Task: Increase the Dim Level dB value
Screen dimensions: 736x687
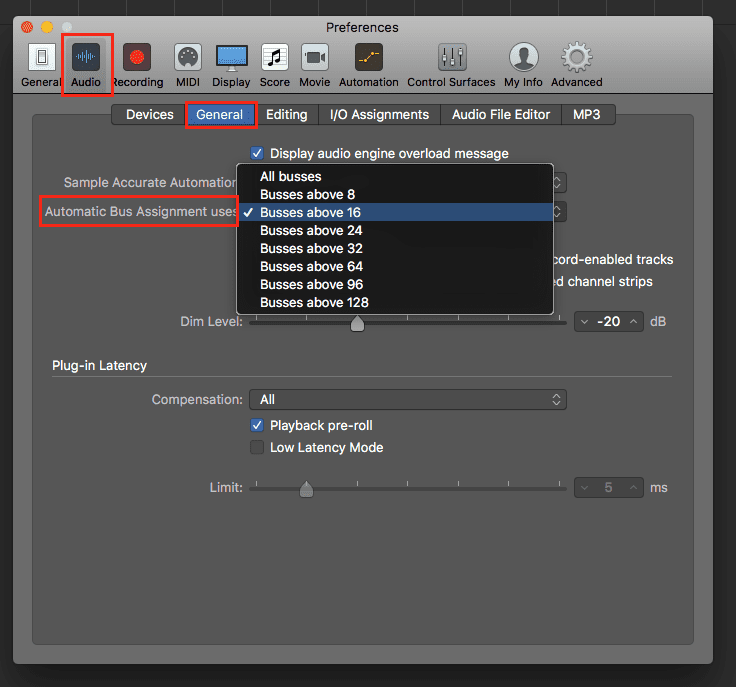Action: pyautogui.click(x=633, y=321)
